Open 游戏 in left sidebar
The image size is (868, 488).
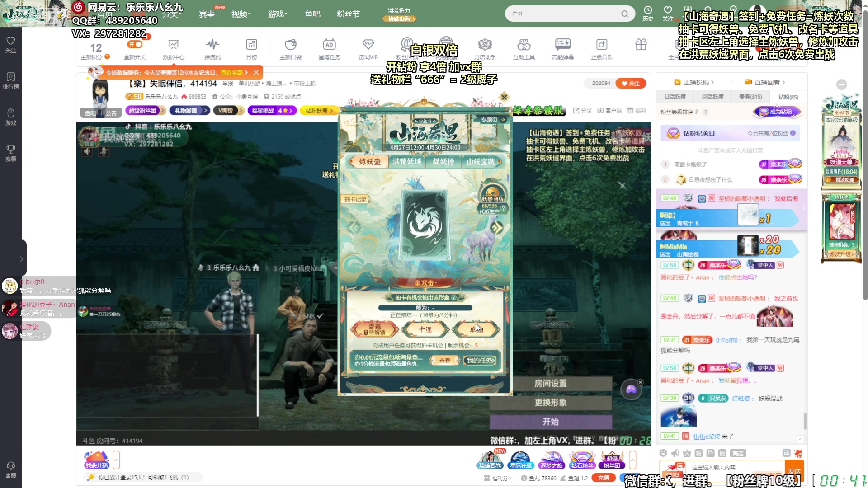tap(11, 117)
